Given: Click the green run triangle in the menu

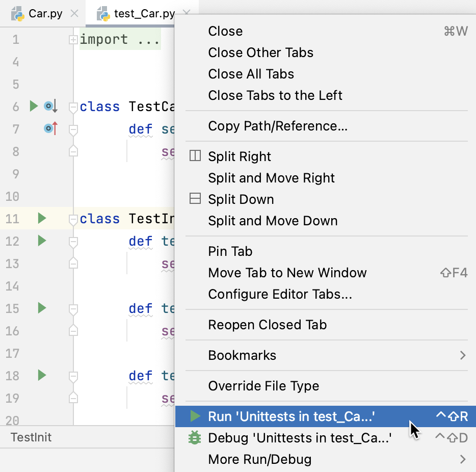Looking at the screenshot, I should coord(194,416).
